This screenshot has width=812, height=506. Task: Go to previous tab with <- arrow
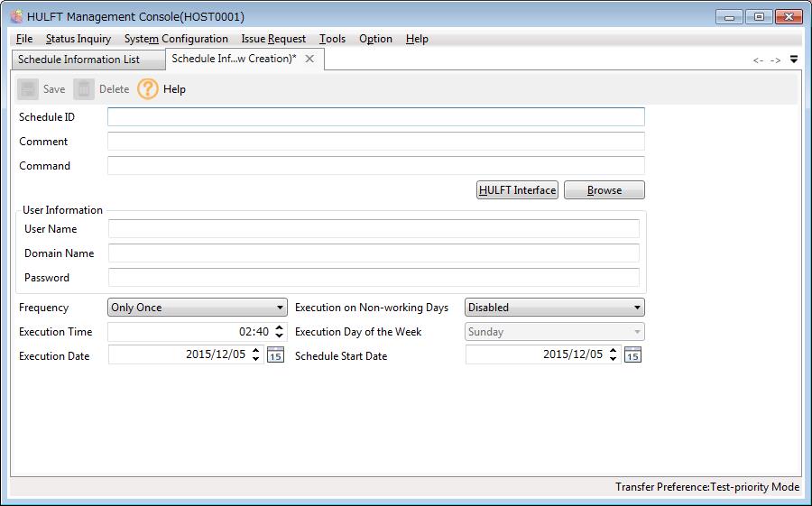coord(758,60)
